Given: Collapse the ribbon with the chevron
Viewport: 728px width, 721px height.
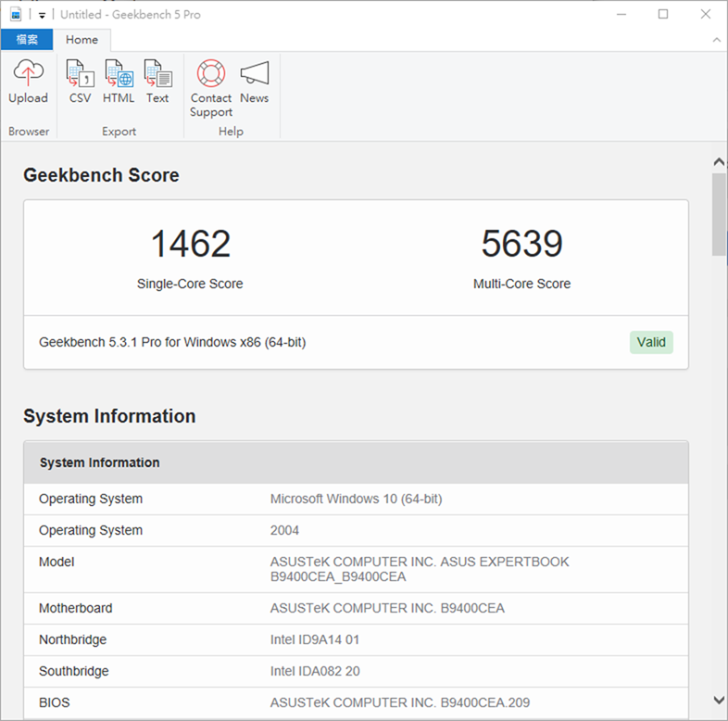Looking at the screenshot, I should click(715, 40).
